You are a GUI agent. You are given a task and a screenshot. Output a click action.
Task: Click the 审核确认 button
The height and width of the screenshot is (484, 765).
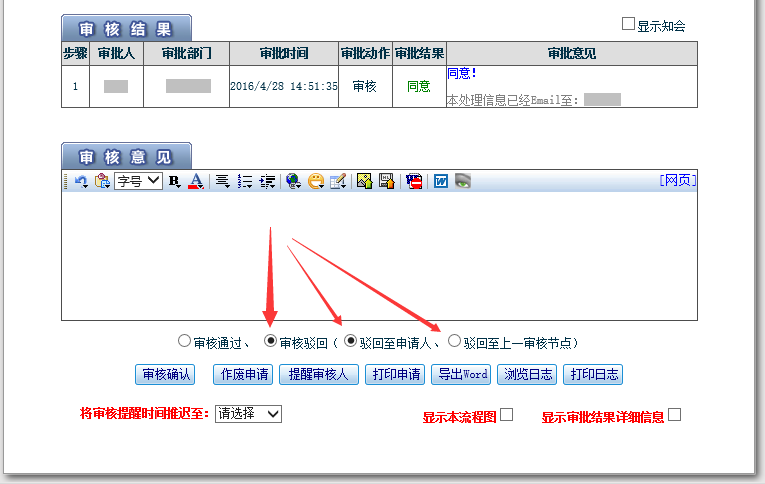tap(165, 375)
